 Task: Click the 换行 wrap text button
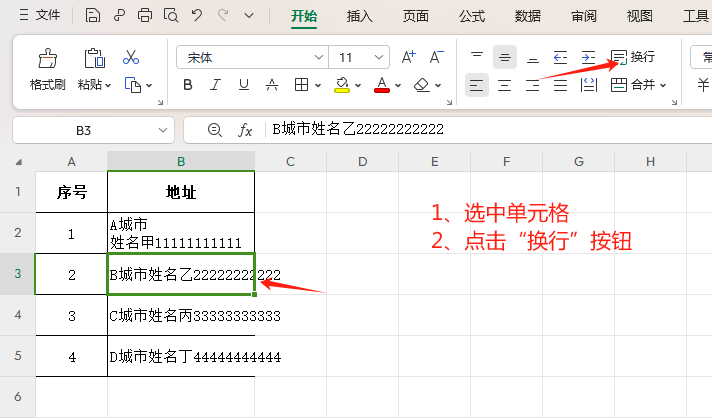coord(633,57)
